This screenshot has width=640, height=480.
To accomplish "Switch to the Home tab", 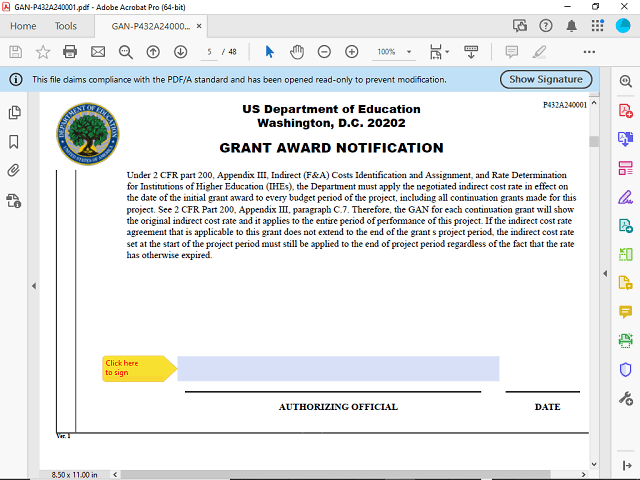I will click(22, 26).
